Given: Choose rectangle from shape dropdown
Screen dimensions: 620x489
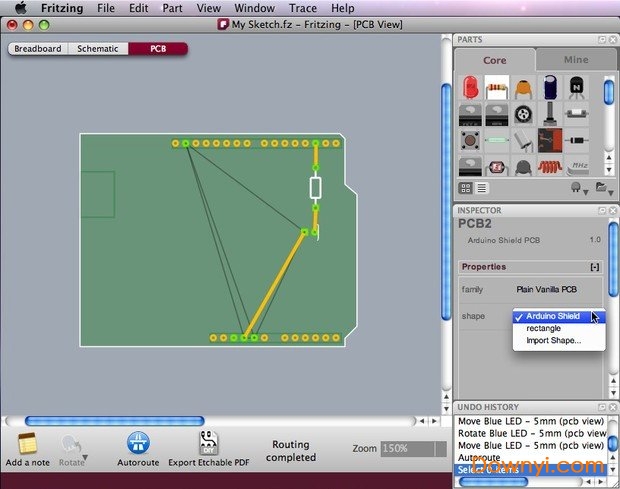Looking at the screenshot, I should (544, 328).
